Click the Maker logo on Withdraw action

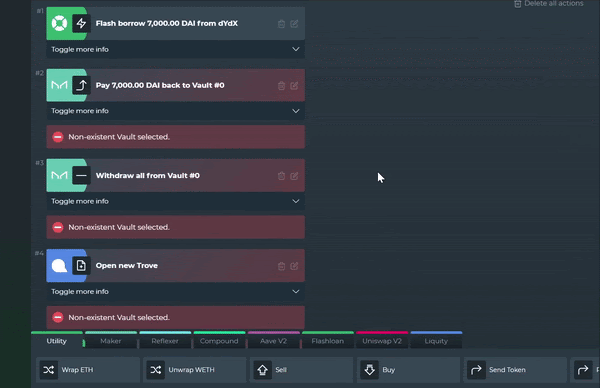pos(59,176)
